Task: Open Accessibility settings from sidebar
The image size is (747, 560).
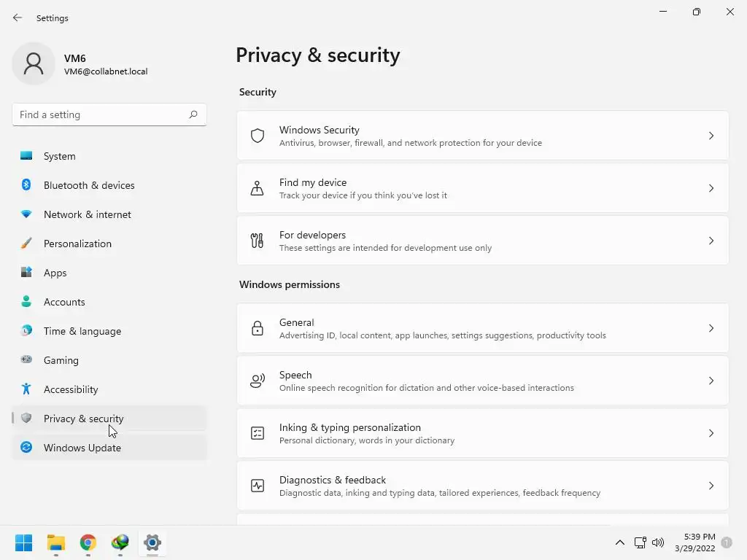Action: pyautogui.click(x=71, y=389)
